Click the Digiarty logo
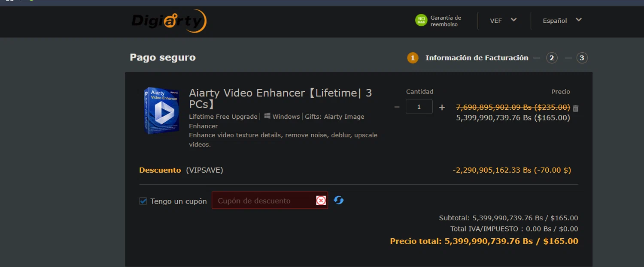644x267 pixels. [x=169, y=21]
